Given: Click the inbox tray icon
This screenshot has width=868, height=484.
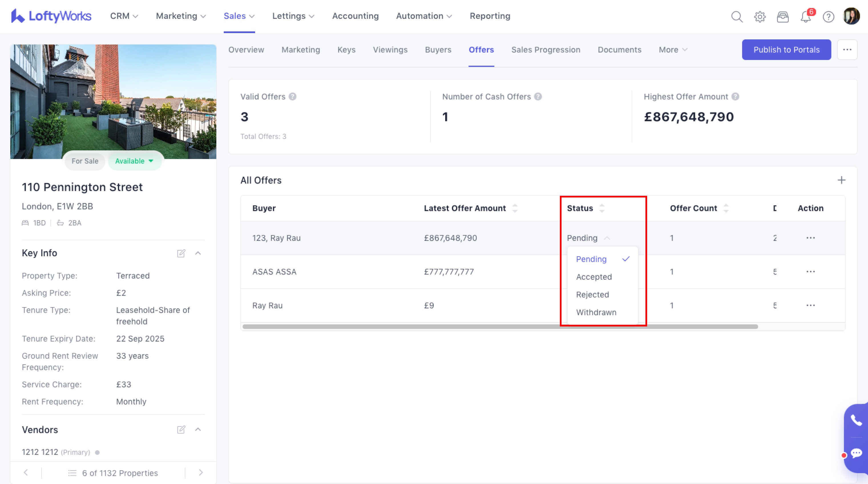Looking at the screenshot, I should pos(782,16).
